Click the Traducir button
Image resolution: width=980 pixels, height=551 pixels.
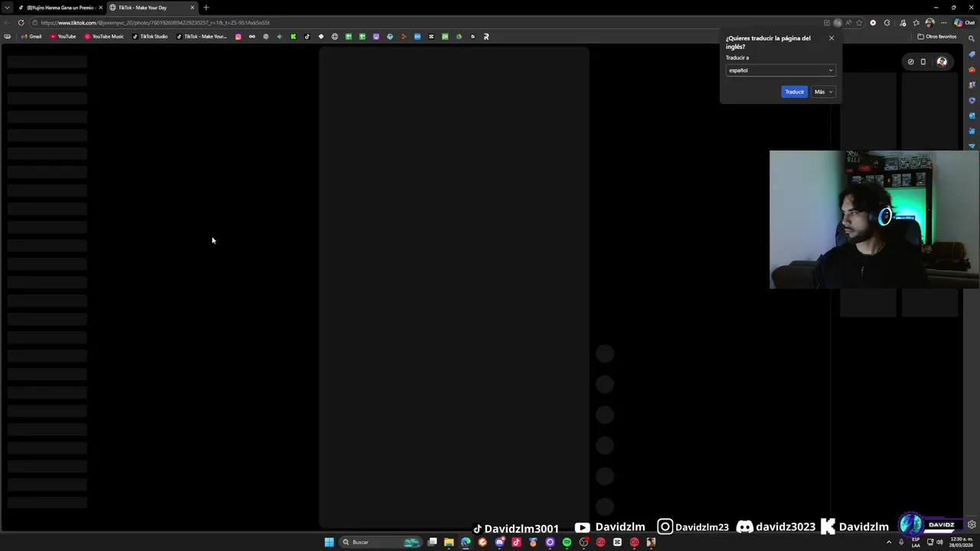pos(794,92)
